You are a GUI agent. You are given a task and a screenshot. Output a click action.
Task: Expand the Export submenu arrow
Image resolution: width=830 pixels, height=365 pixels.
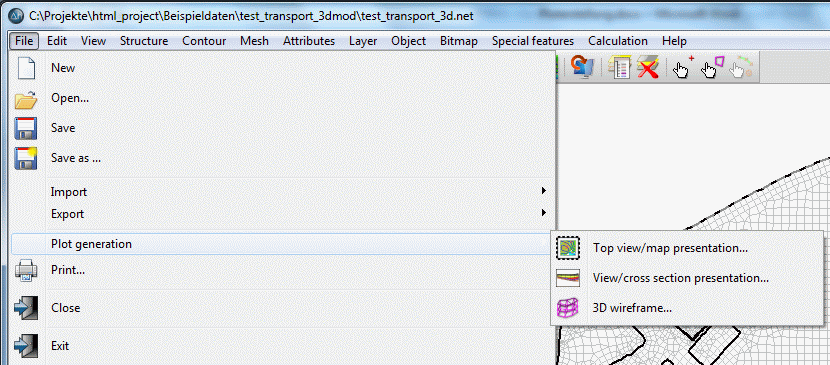[544, 213]
